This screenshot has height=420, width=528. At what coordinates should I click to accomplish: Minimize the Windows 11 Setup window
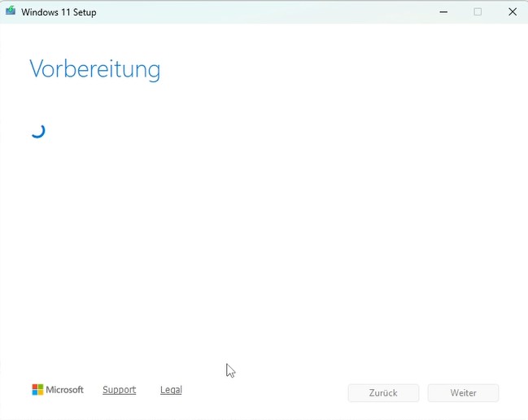click(443, 12)
